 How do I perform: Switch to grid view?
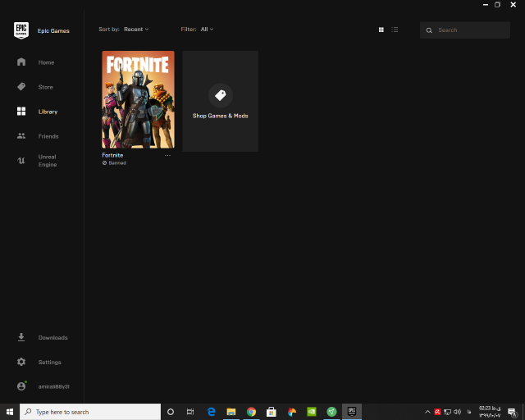point(381,30)
